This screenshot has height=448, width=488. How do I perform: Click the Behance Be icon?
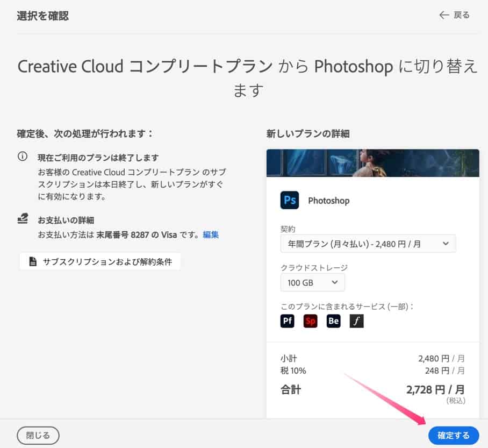click(333, 321)
